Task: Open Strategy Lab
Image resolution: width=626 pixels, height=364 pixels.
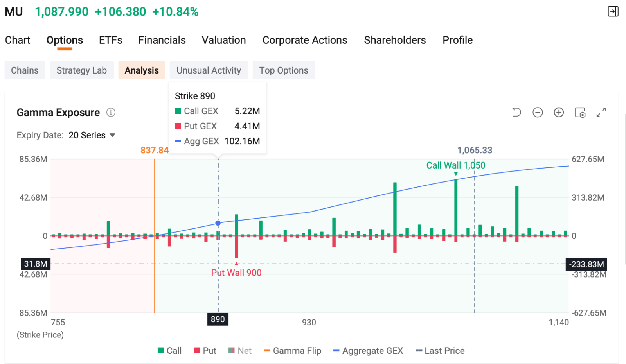Action: (81, 70)
